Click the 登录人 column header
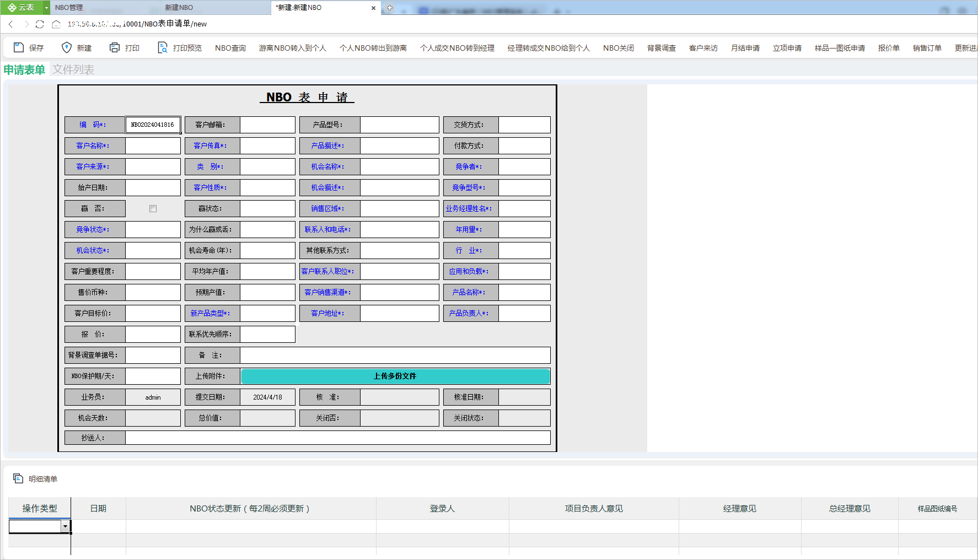 pos(442,508)
